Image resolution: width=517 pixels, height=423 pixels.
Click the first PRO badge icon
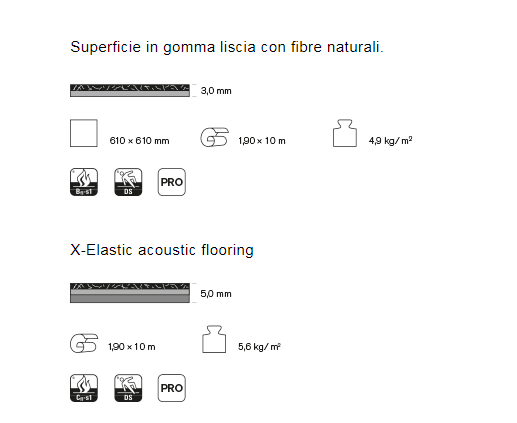coord(172,182)
